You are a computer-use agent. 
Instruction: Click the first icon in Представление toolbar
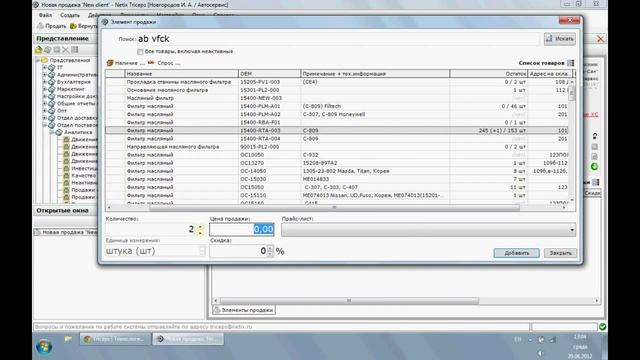(39, 50)
